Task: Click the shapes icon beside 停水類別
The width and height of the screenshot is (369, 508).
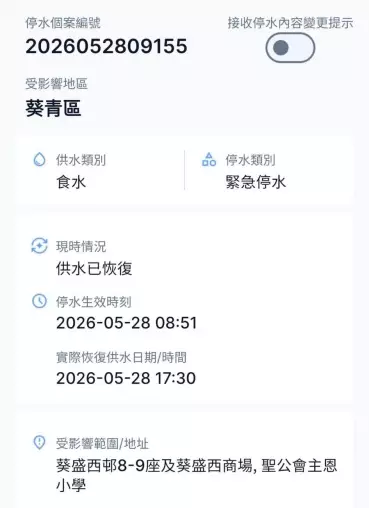Action: 209,159
